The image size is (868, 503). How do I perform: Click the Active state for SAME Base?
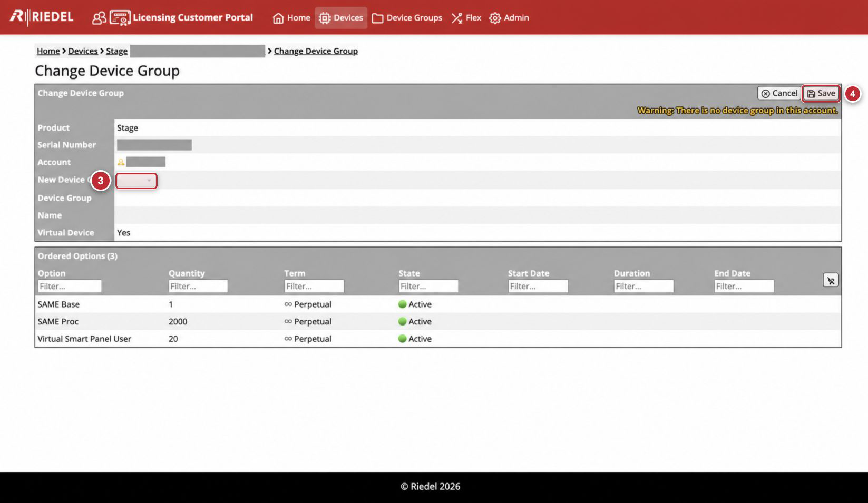tap(415, 304)
